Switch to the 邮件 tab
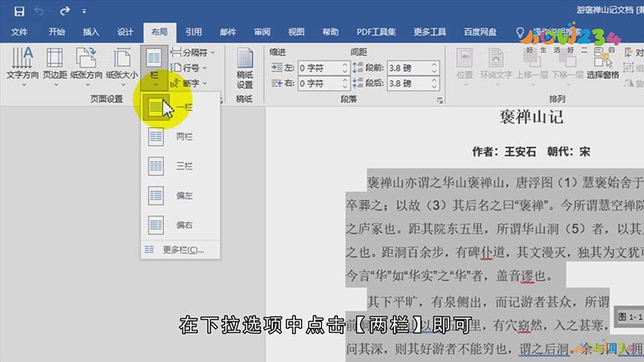Image resolution: width=644 pixels, height=362 pixels. tap(228, 32)
